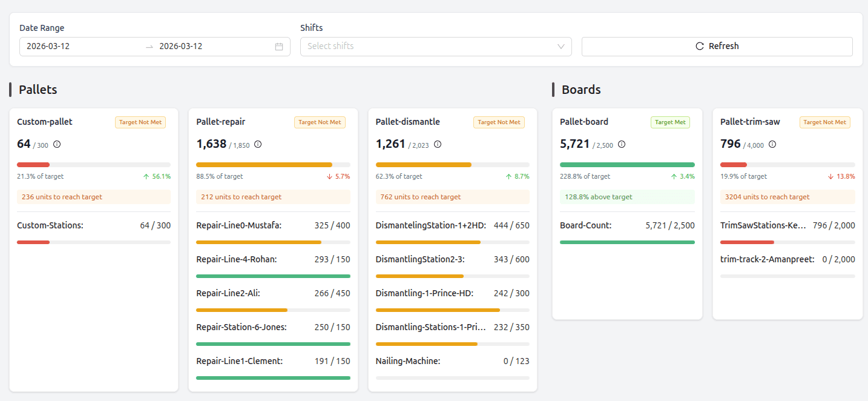The width and height of the screenshot is (868, 401).
Task: Click the Custom-Stations progress bar
Action: pos(94,242)
